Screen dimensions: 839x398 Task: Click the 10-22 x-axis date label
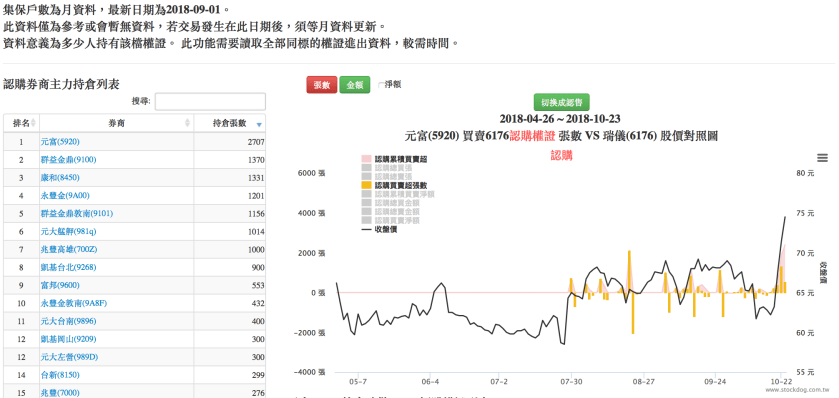pyautogui.click(x=781, y=381)
